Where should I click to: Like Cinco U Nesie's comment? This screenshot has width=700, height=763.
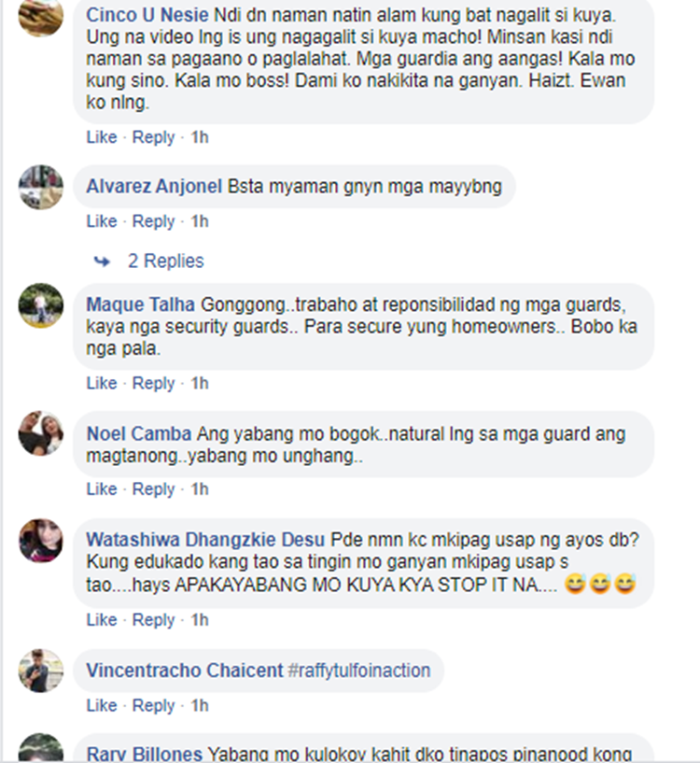tap(102, 137)
